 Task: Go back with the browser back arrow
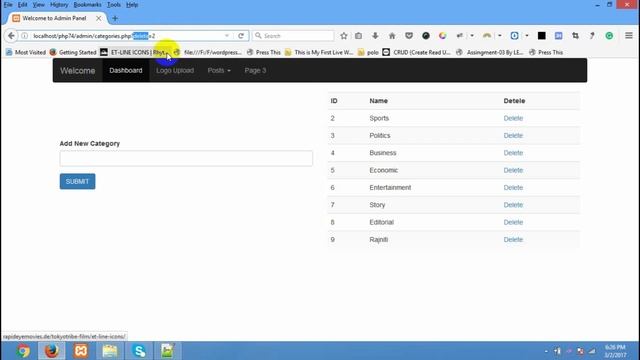[11, 36]
